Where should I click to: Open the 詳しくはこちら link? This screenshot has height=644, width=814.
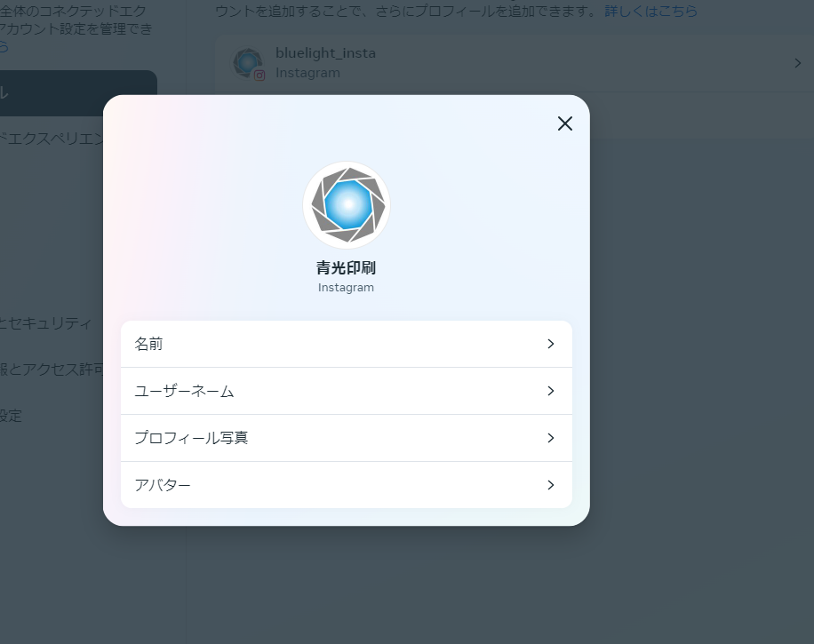click(x=650, y=12)
